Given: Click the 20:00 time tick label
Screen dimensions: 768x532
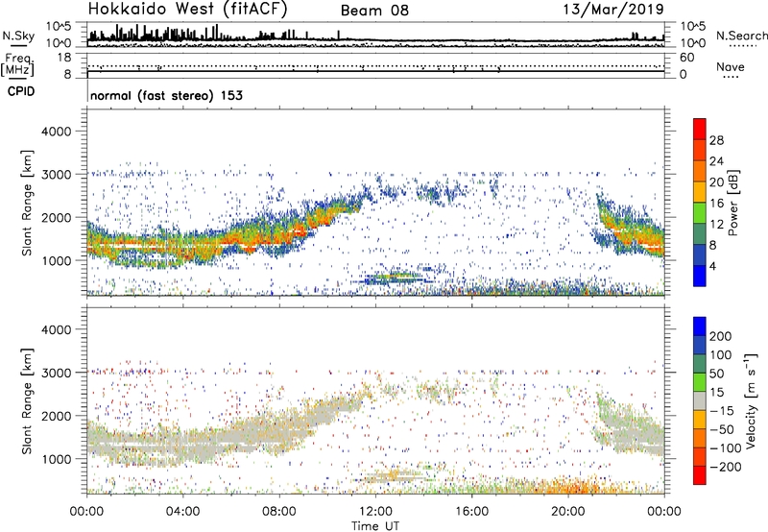Looking at the screenshot, I should (568, 512).
